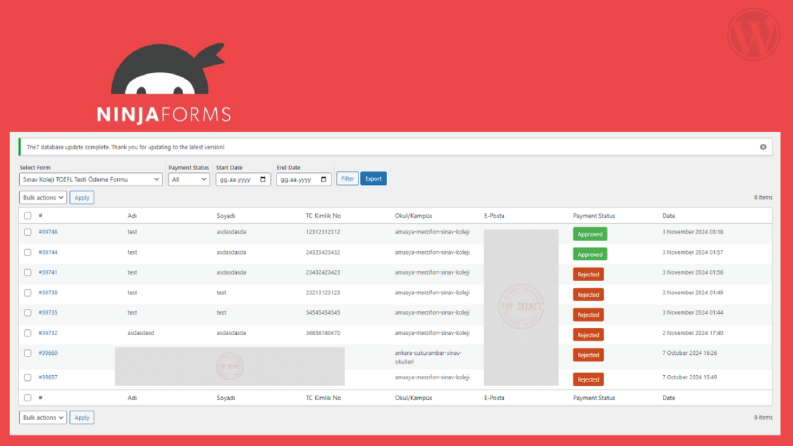This screenshot has width=793, height=446.
Task: Click the Filter button
Action: (x=347, y=179)
